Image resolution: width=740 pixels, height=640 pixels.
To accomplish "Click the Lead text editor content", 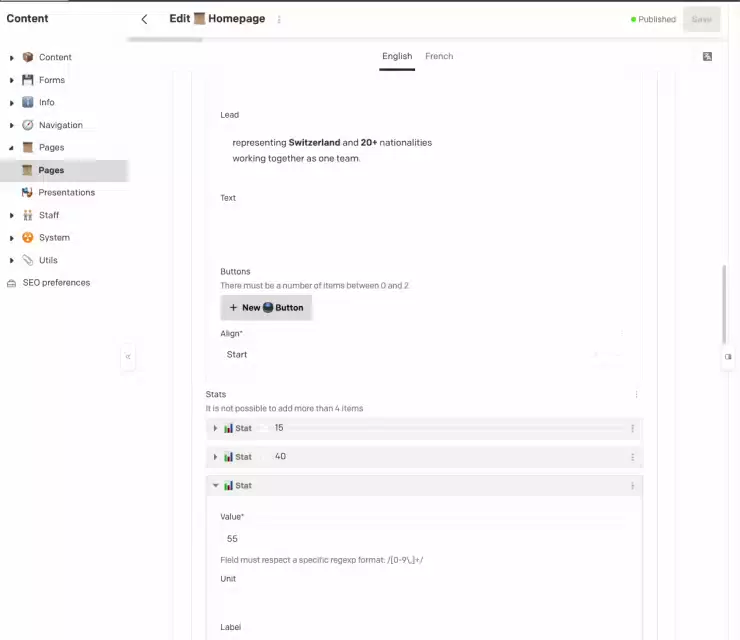I will (332, 150).
